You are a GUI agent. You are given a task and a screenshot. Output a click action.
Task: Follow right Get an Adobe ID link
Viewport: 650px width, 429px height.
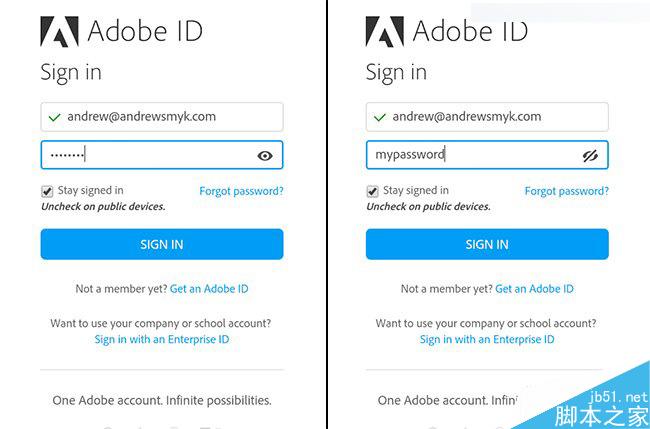coord(534,289)
